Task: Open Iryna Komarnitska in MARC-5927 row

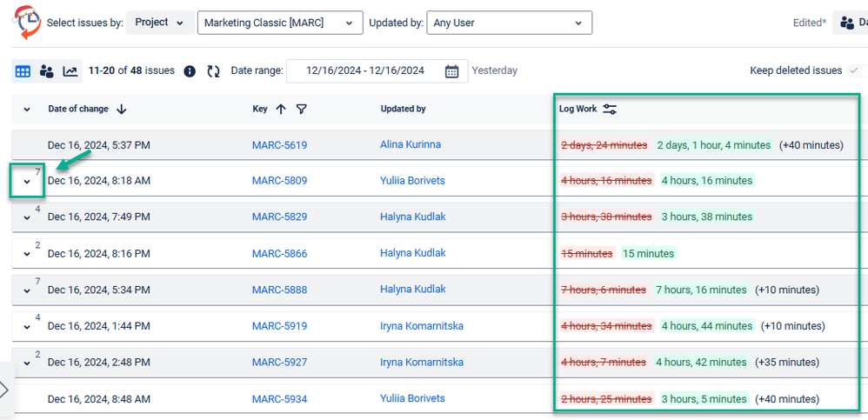Action: 422,362
